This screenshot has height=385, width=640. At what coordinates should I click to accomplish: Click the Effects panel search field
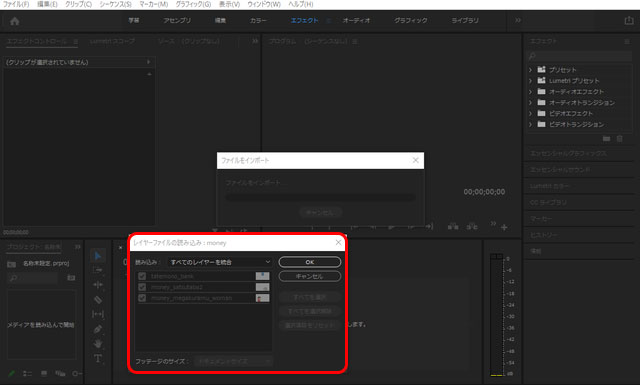(580, 56)
